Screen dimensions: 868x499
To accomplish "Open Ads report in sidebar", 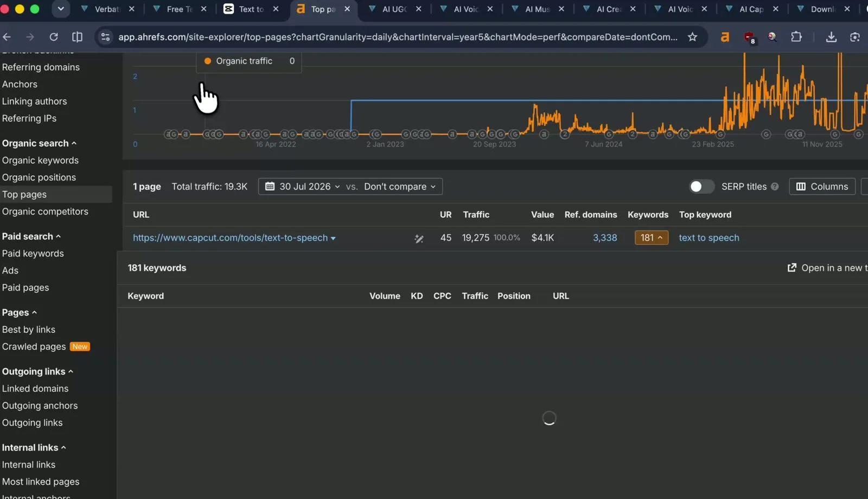I will [10, 270].
